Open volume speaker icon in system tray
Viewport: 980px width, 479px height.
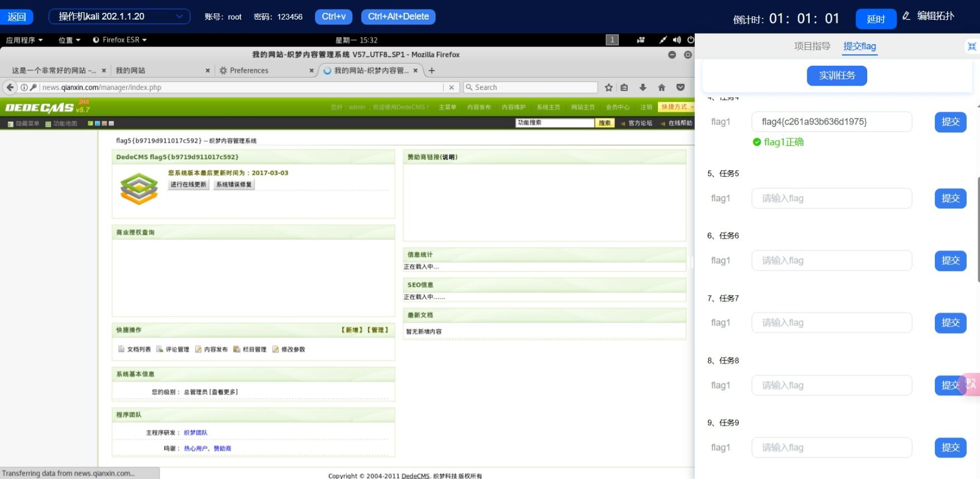point(677,40)
